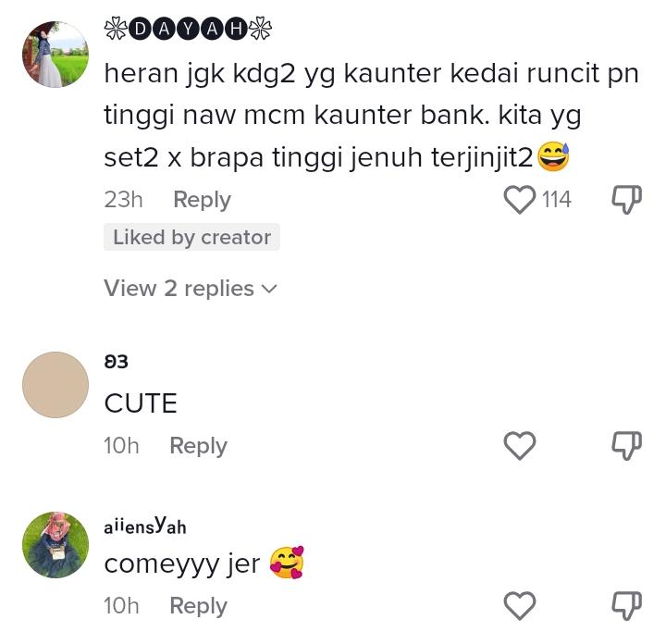Image resolution: width=666 pixels, height=644 pixels.
Task: Like the DAYAH comment with 114 likes
Action: click(519, 199)
